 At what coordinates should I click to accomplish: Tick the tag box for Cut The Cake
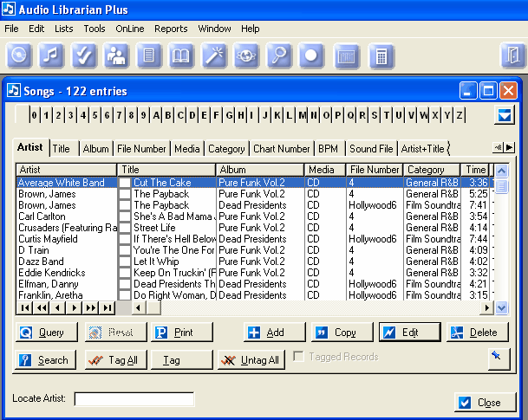(125, 183)
